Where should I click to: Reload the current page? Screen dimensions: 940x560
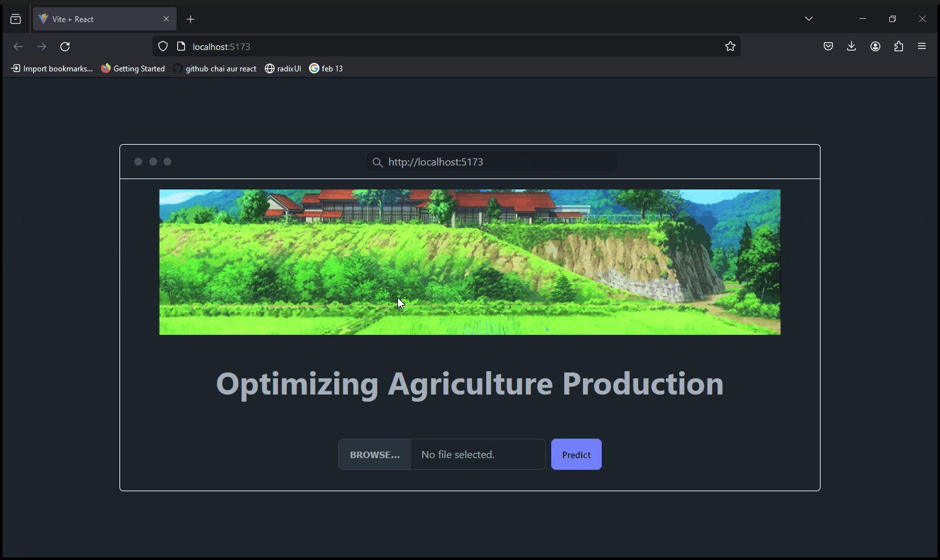pyautogui.click(x=65, y=47)
